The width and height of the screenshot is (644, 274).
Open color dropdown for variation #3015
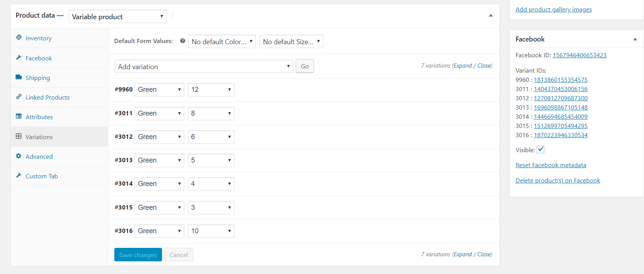click(159, 208)
